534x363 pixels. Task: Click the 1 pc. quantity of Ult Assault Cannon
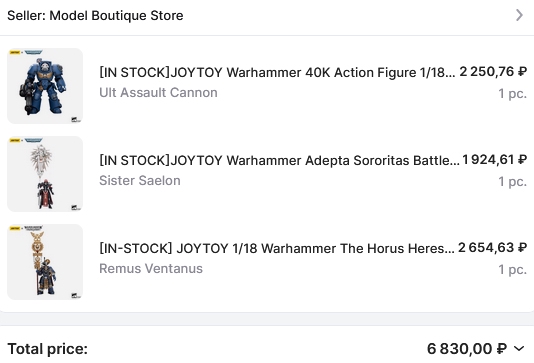tap(513, 93)
